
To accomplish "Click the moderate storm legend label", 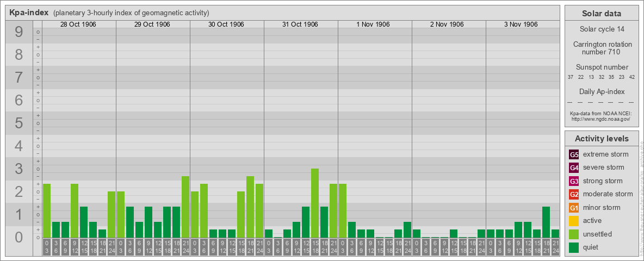I will [608, 194].
